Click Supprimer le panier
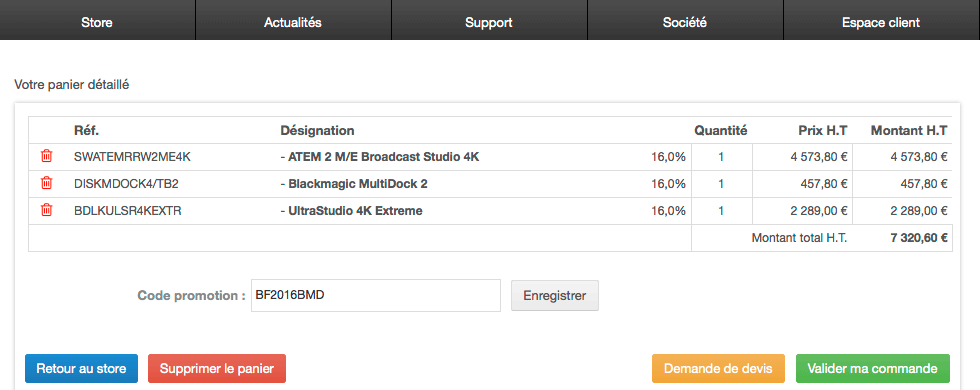980x390 pixels. (217, 369)
